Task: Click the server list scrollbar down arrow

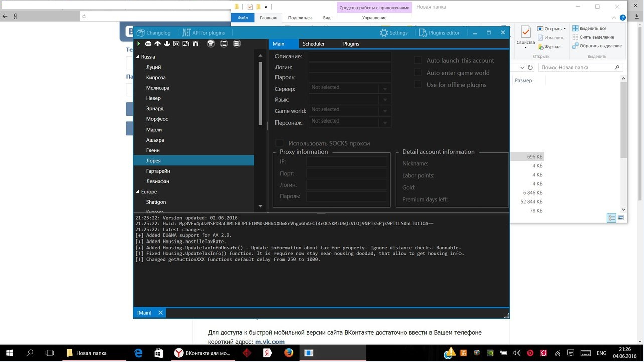Action: 260,206
